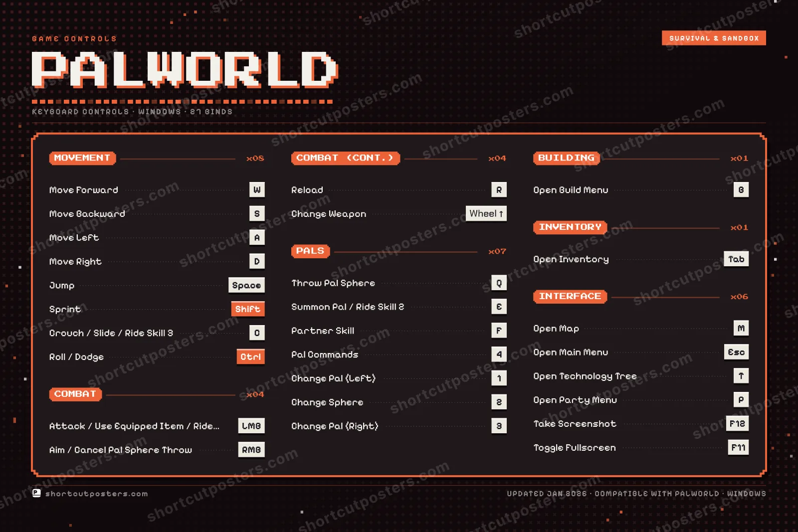
Task: Click the P key for Open Party Menu
Action: (x=741, y=400)
